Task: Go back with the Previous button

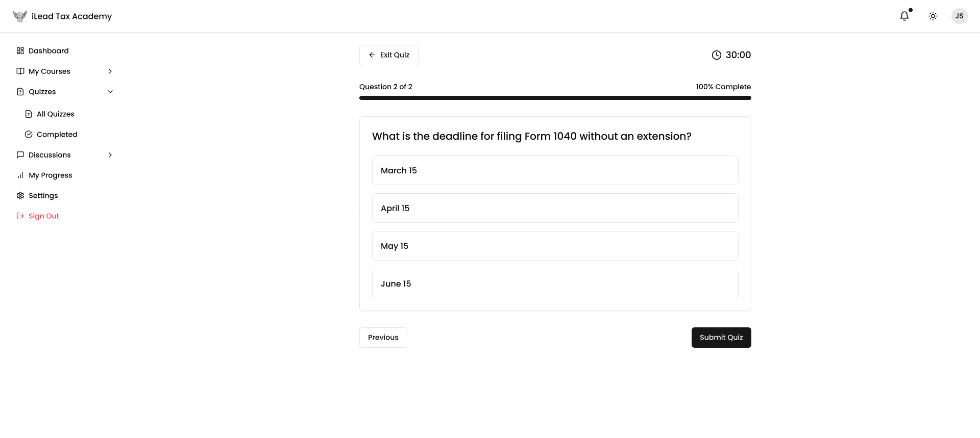Action: [383, 338]
